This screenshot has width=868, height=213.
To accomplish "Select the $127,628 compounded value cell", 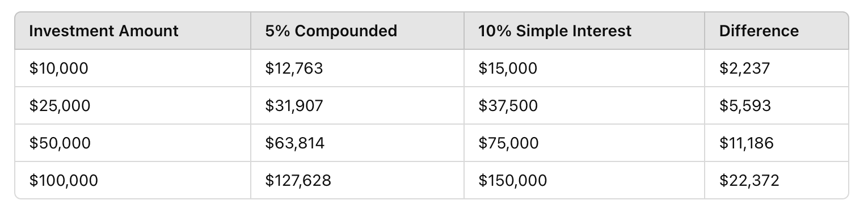I will [357, 180].
